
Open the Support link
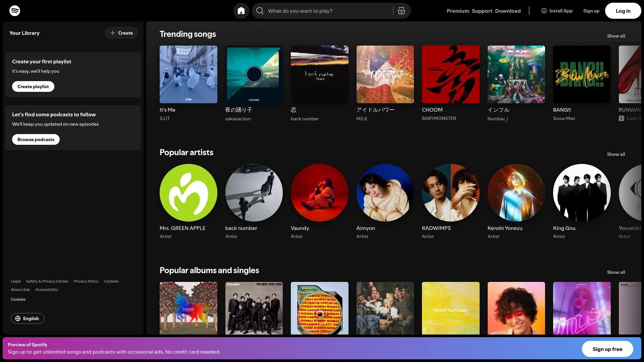pyautogui.click(x=482, y=11)
